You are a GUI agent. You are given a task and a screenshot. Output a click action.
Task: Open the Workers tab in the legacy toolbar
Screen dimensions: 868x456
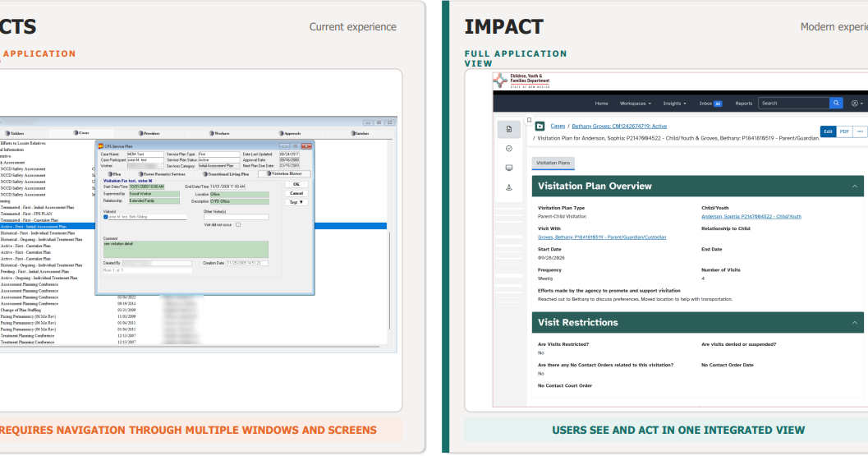pos(219,134)
